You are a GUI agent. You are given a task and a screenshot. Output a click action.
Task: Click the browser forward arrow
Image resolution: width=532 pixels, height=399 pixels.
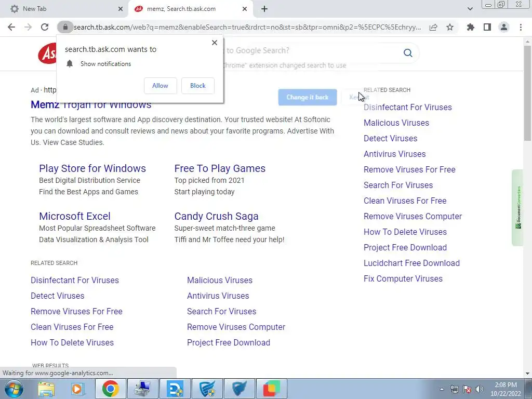pyautogui.click(x=28, y=27)
